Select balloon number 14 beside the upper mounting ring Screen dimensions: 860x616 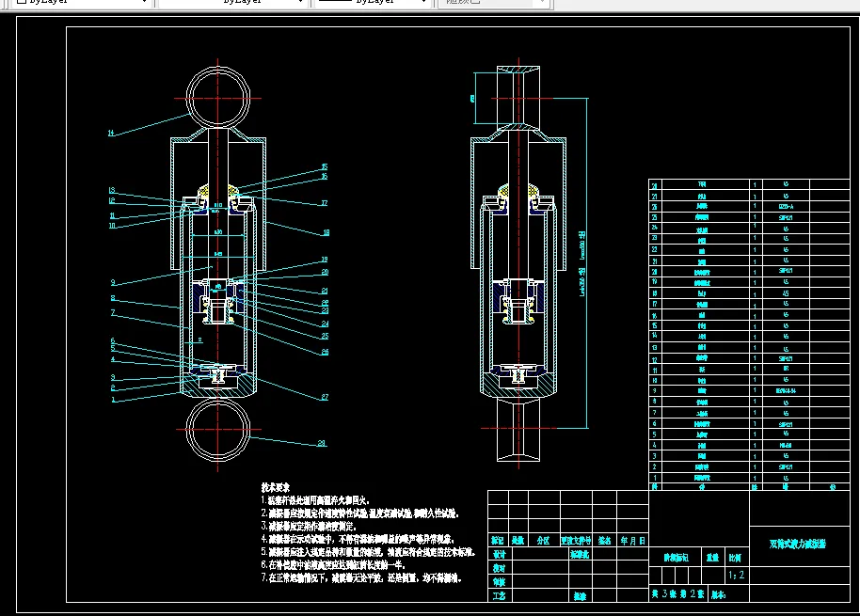point(111,134)
